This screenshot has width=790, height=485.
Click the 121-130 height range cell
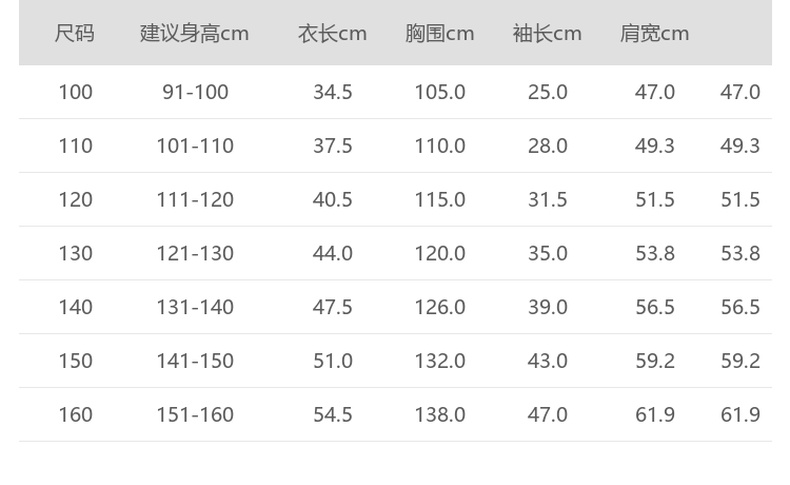point(195,254)
